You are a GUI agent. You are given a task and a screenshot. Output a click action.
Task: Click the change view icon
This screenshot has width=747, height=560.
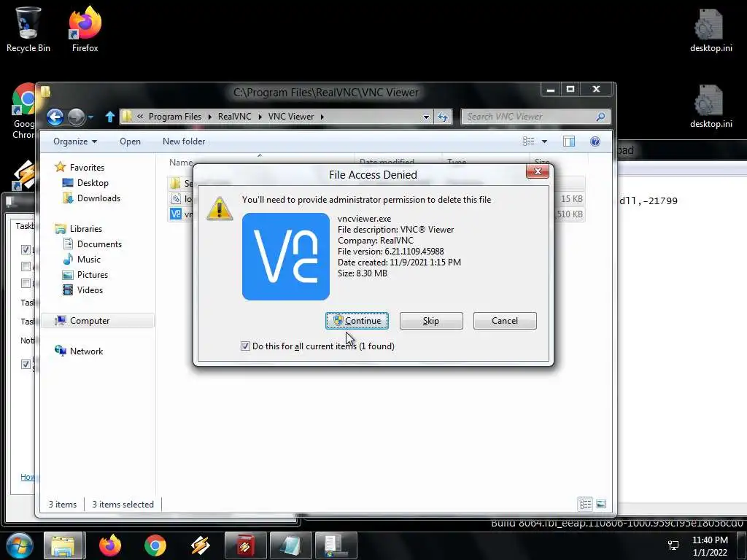coord(528,141)
